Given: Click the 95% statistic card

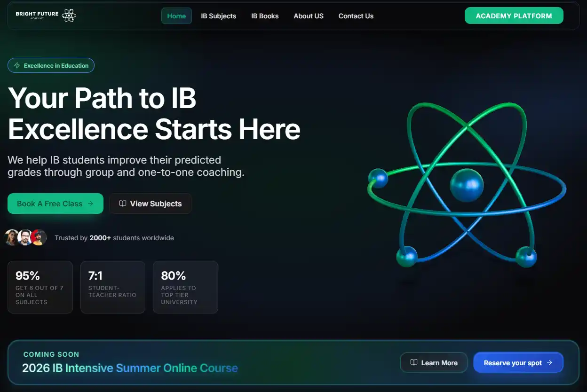Looking at the screenshot, I should coord(40,287).
